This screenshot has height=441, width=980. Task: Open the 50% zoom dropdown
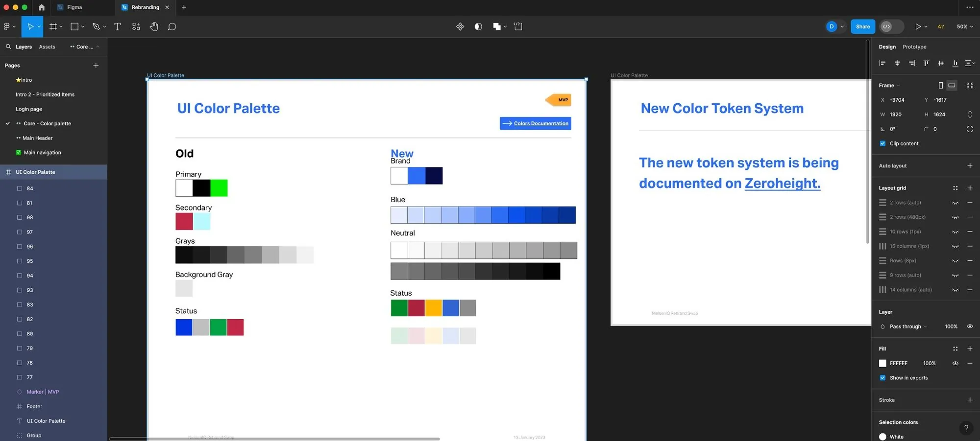tap(965, 26)
